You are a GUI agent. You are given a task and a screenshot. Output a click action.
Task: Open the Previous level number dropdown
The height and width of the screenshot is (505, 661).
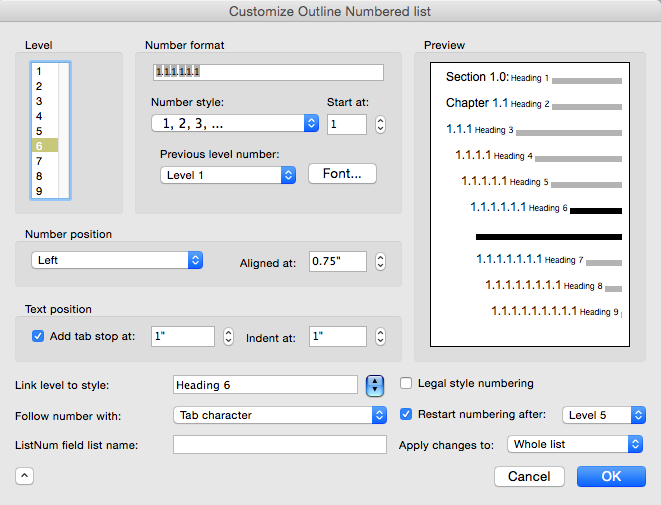(228, 175)
